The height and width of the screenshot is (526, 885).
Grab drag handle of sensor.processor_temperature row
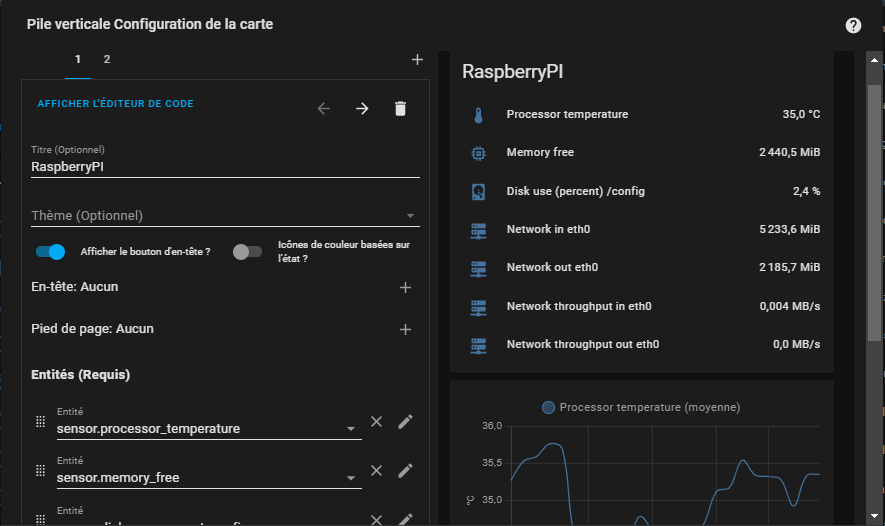click(40, 422)
